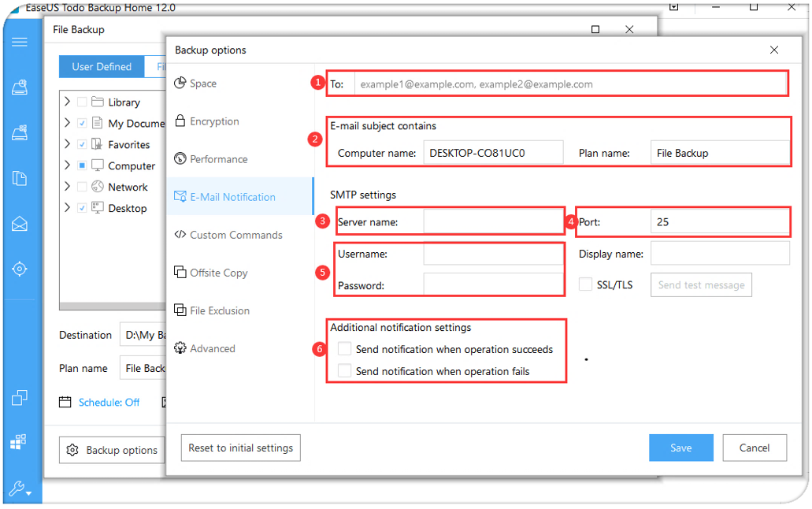Screen dimensions: 812x509
Task: Click the System Backup sidebar icon
Action: click(x=20, y=132)
